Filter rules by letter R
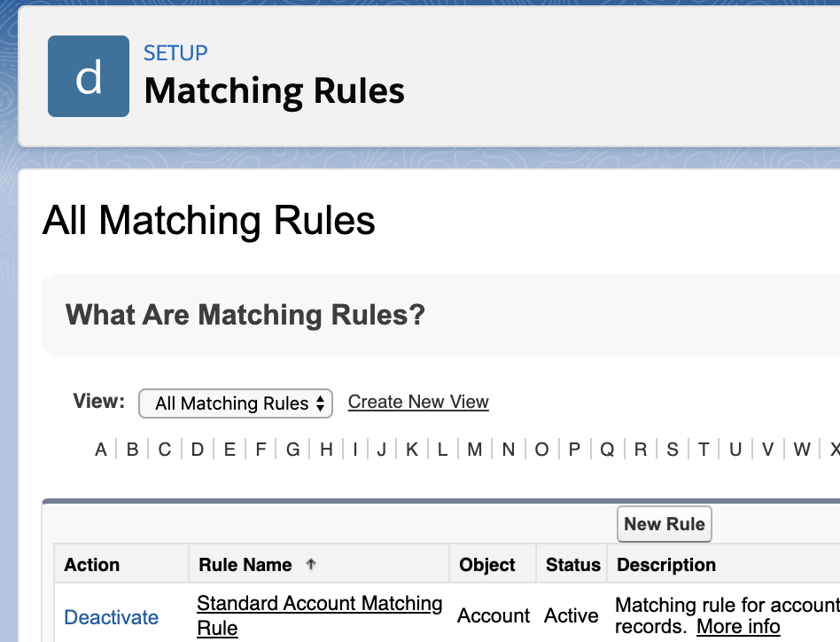The height and width of the screenshot is (642, 840). coord(641,450)
